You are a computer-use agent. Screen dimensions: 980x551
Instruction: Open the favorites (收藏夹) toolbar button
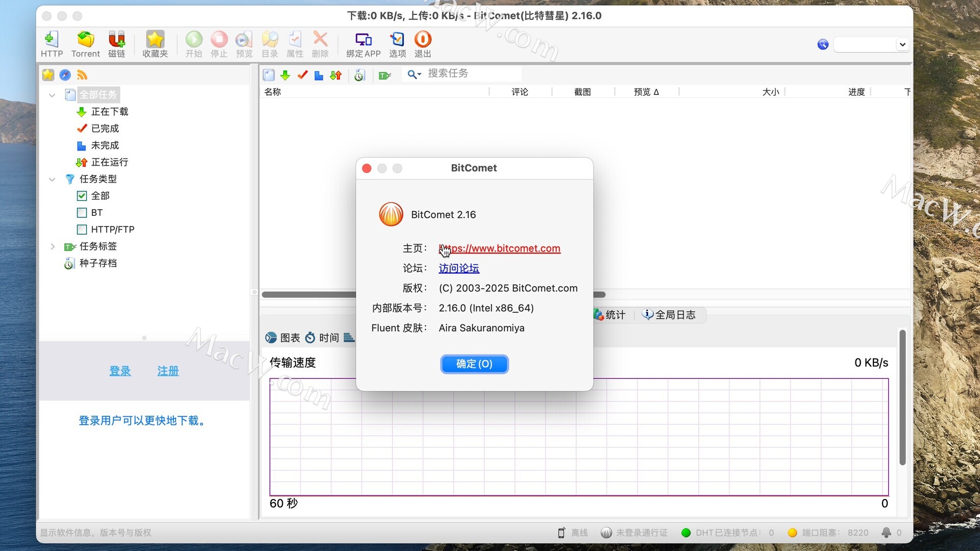point(155,44)
